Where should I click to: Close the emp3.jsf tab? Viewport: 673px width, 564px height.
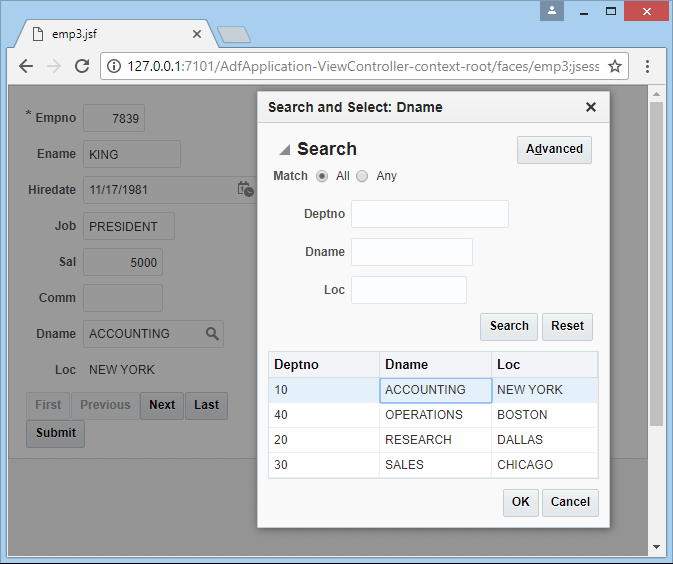point(197,34)
